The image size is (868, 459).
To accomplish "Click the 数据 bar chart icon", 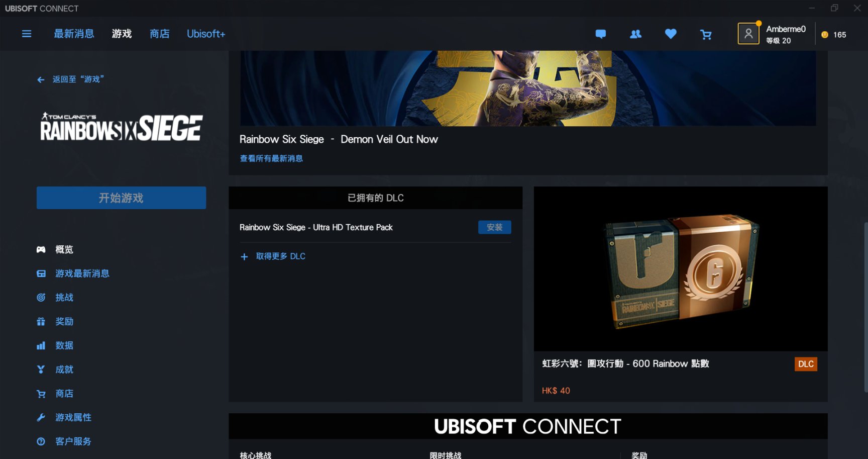I will coord(41,345).
